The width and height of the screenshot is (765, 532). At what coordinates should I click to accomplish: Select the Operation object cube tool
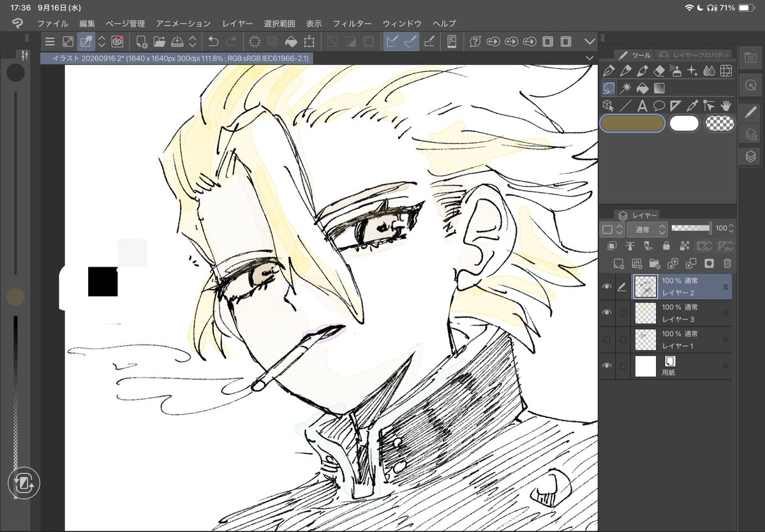pyautogui.click(x=609, y=105)
